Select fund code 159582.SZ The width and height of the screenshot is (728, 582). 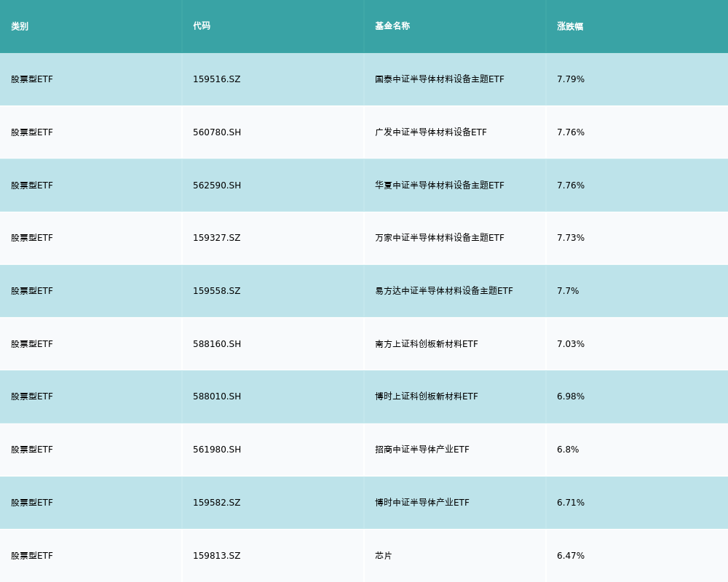click(217, 503)
